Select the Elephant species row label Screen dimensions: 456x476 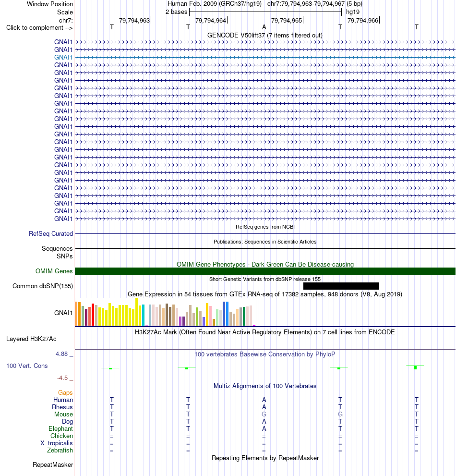[x=60, y=428]
